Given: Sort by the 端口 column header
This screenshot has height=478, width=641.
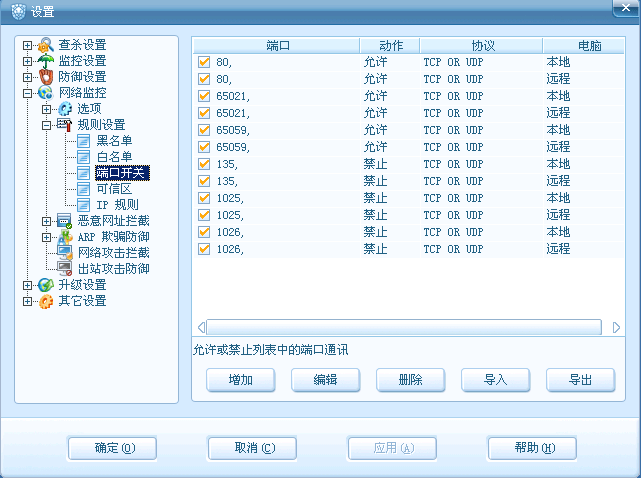Looking at the screenshot, I should 276,46.
